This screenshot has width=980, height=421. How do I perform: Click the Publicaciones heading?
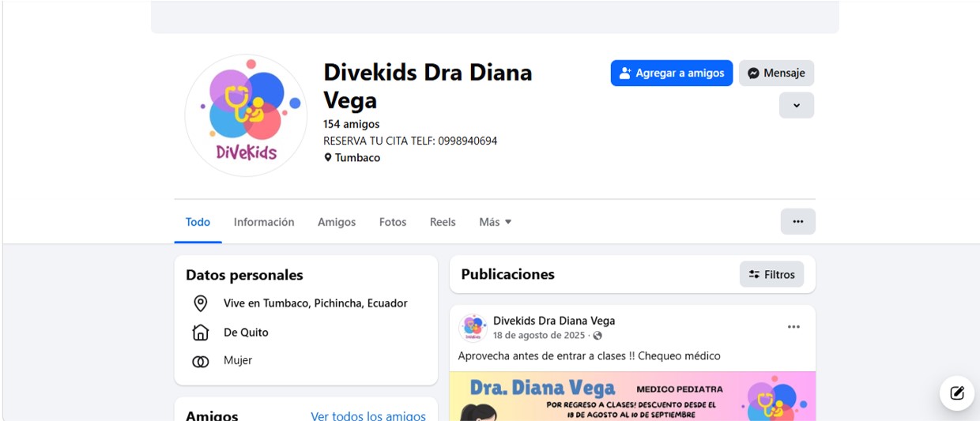[508, 274]
